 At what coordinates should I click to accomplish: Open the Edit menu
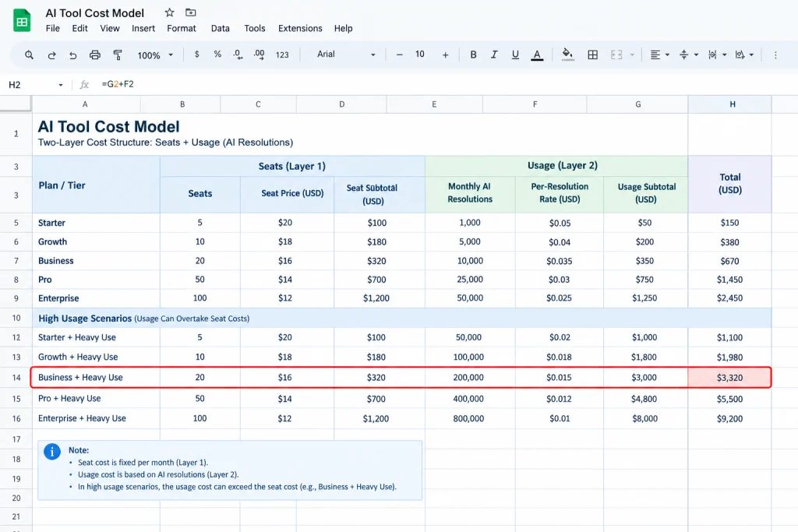[x=80, y=29]
